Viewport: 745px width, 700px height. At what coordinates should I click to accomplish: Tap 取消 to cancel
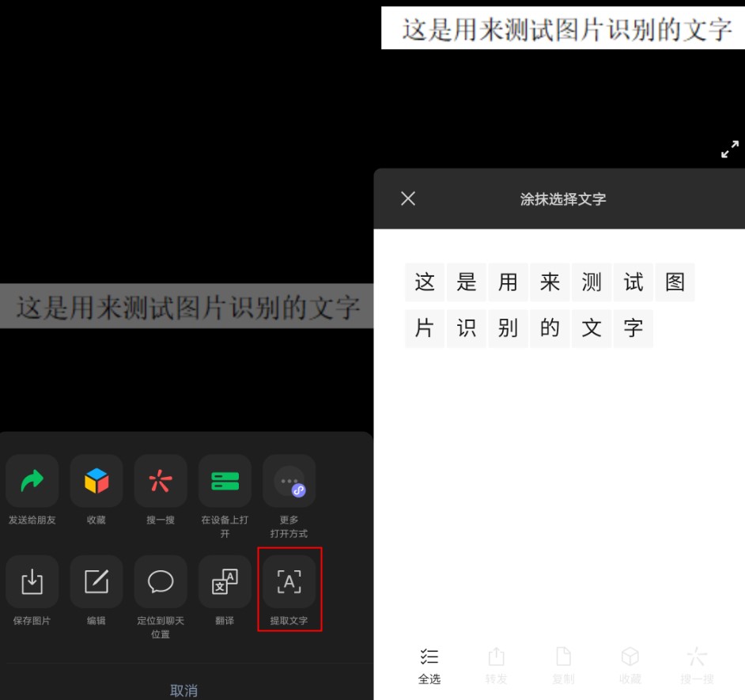[184, 690]
